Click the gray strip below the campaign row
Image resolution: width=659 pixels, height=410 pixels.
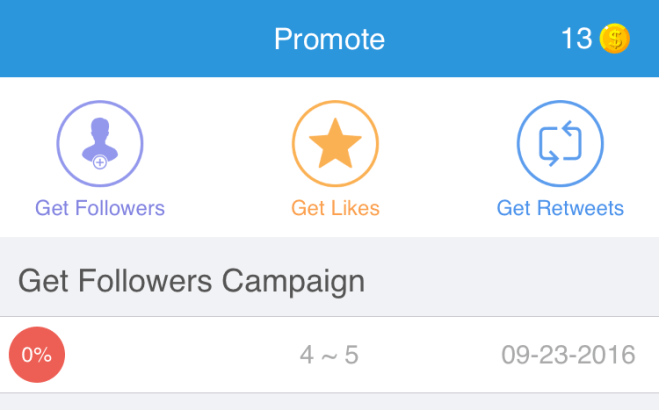coord(329,401)
